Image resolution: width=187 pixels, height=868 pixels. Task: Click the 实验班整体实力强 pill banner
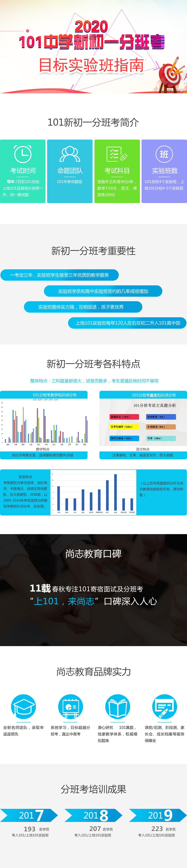pos(83,307)
